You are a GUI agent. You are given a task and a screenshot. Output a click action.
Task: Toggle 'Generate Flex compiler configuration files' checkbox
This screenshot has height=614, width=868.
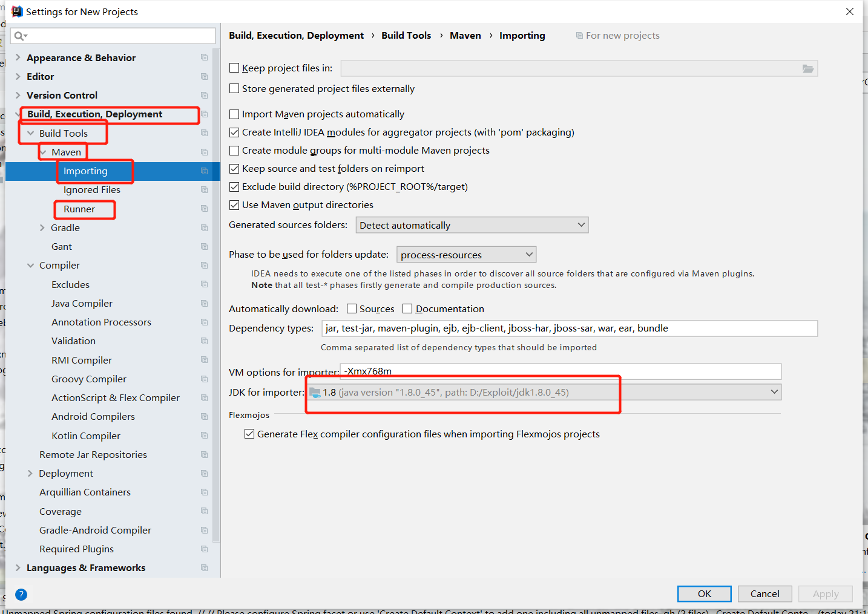[x=249, y=434]
